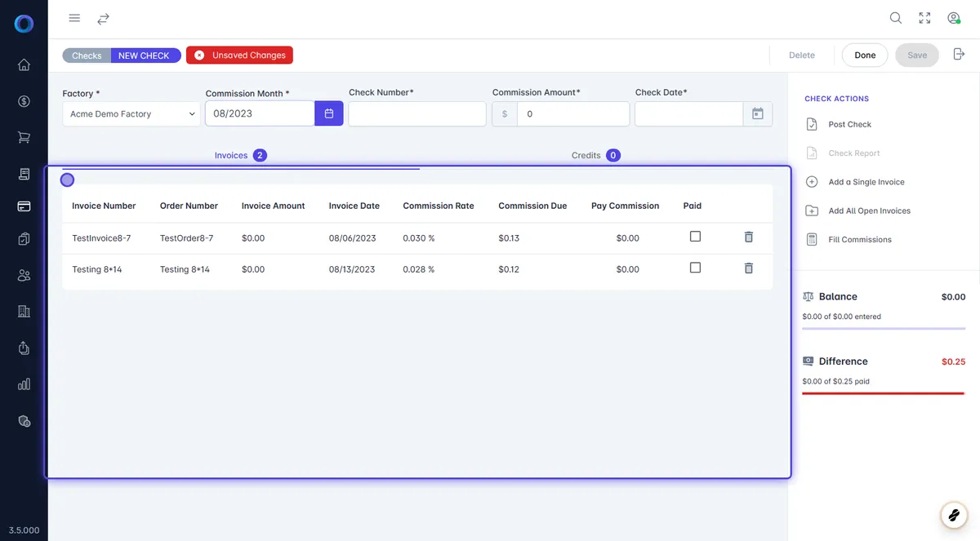Open the search magnifier icon
The image size is (980, 541).
[896, 18]
